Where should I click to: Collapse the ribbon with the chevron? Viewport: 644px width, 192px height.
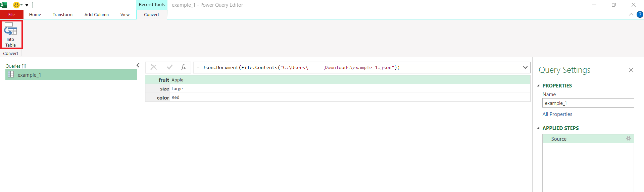point(631,14)
